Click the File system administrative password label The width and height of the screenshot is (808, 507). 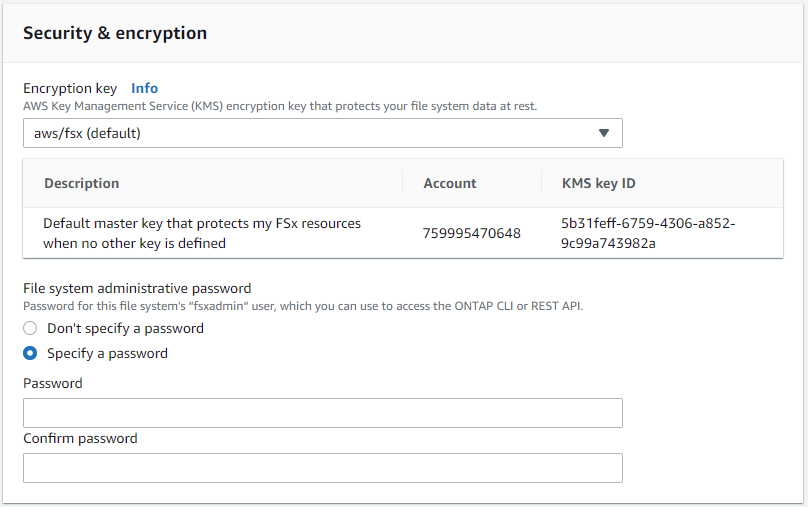click(x=137, y=289)
